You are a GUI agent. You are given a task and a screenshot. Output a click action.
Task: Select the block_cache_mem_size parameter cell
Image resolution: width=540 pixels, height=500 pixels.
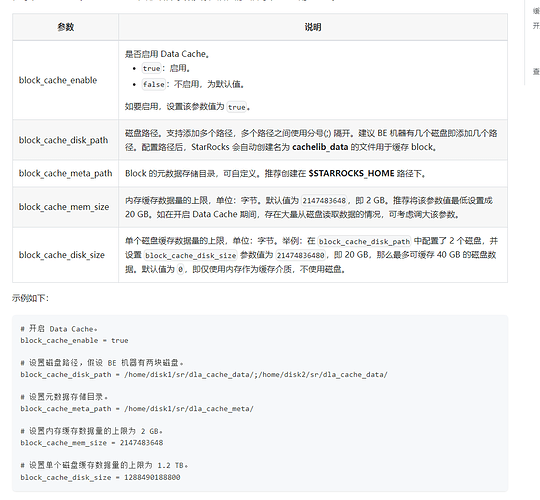[x=64, y=207]
